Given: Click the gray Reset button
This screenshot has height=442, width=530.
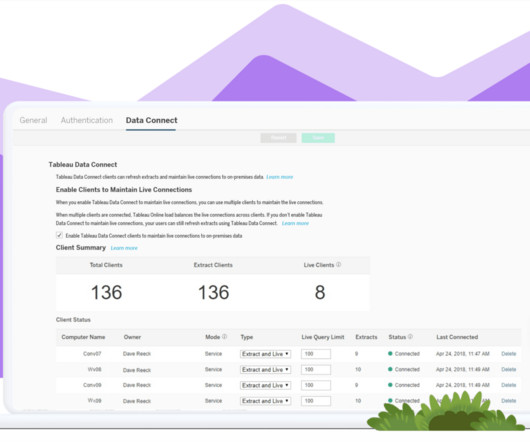Looking at the screenshot, I should pos(279,138).
